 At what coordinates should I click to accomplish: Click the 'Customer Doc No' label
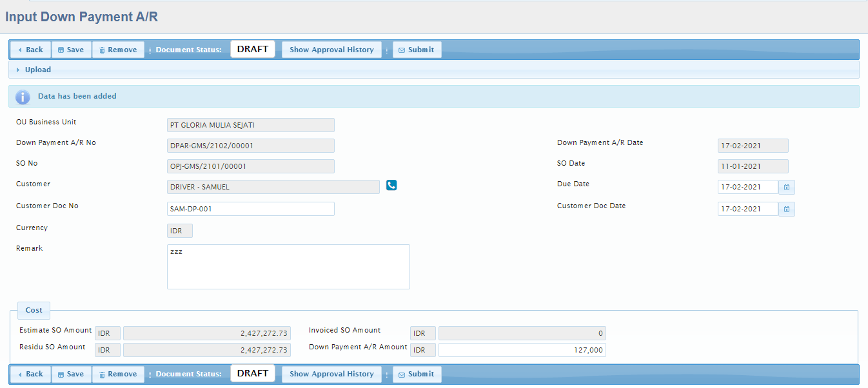pos(47,206)
